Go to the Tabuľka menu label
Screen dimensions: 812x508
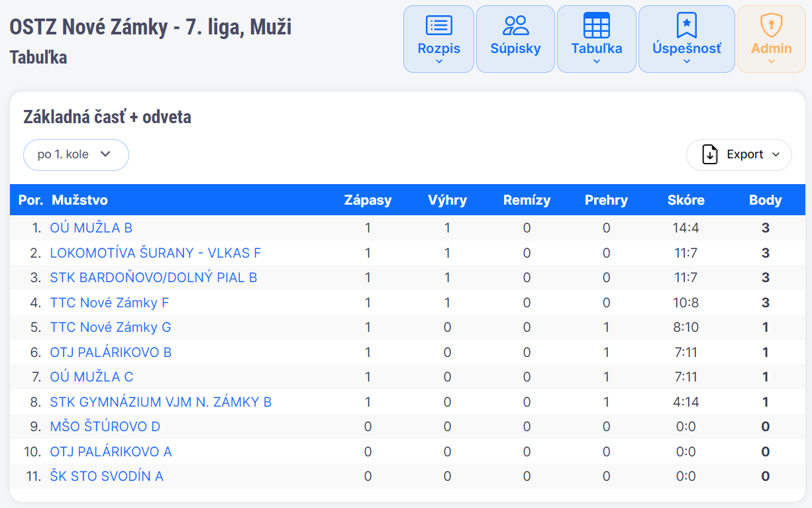coord(597,48)
